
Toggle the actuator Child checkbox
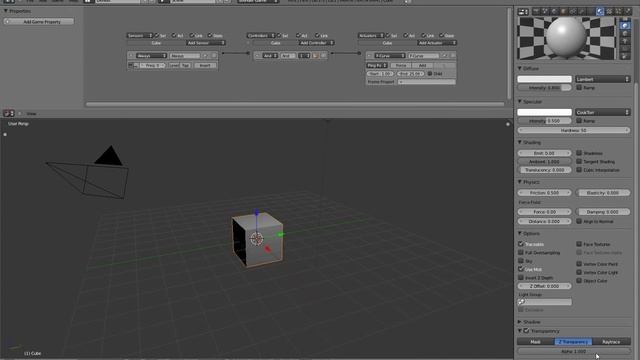pos(430,73)
